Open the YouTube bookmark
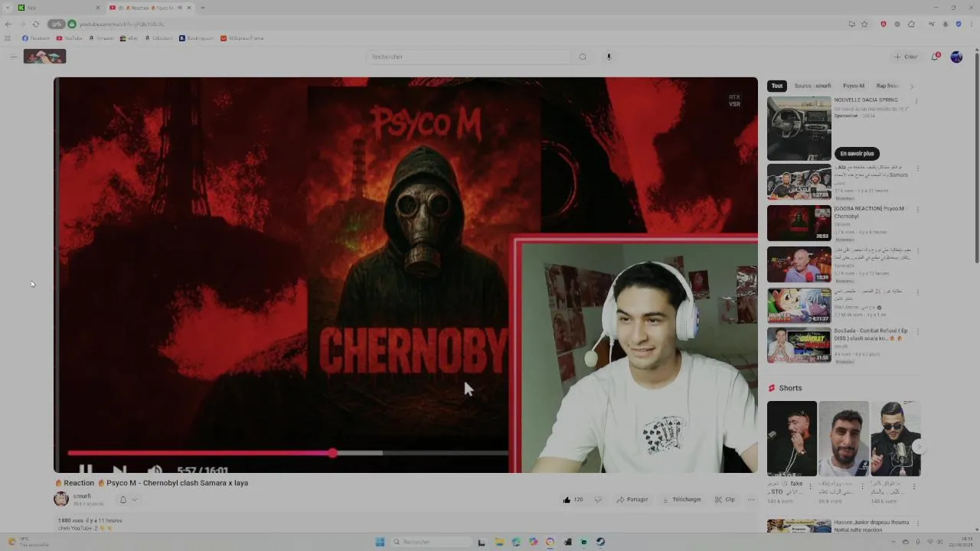 pyautogui.click(x=70, y=37)
